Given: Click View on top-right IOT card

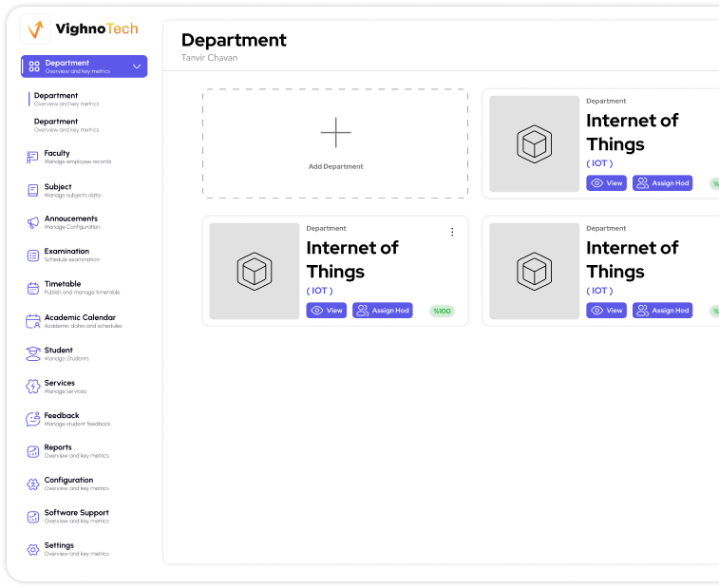Looking at the screenshot, I should (x=606, y=183).
